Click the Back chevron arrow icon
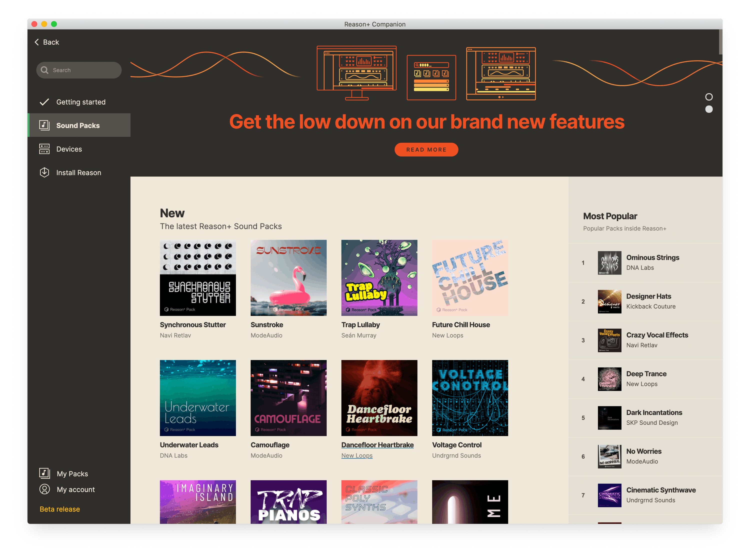 pos(36,42)
